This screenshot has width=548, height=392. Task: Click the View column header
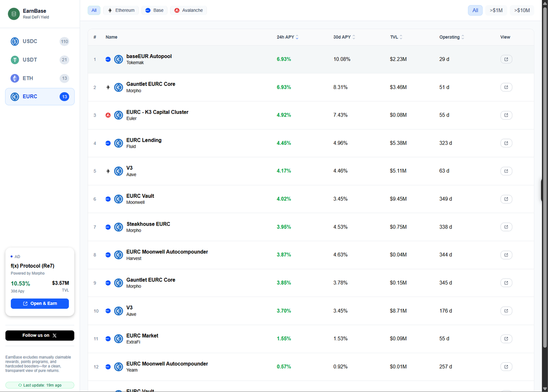[506, 37]
